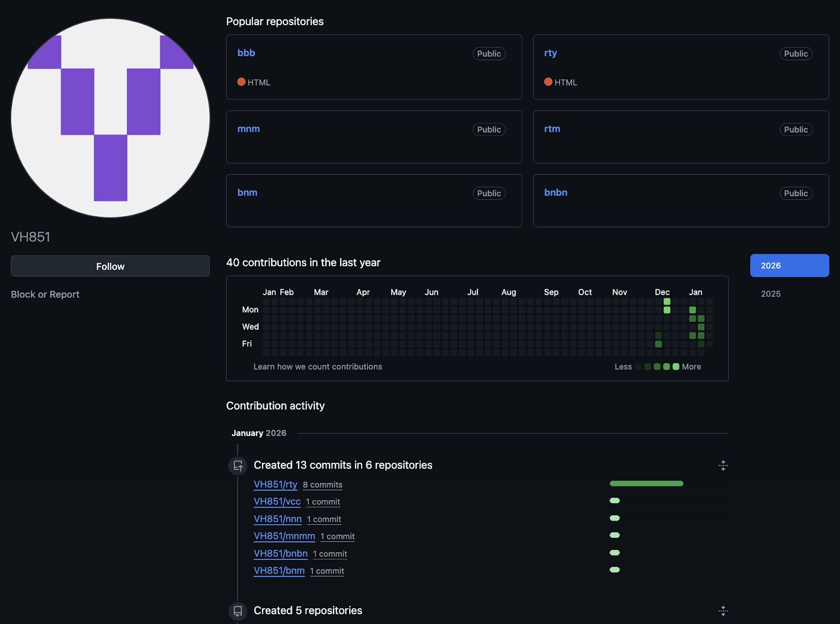Open the VH851 avatar image

110,118
